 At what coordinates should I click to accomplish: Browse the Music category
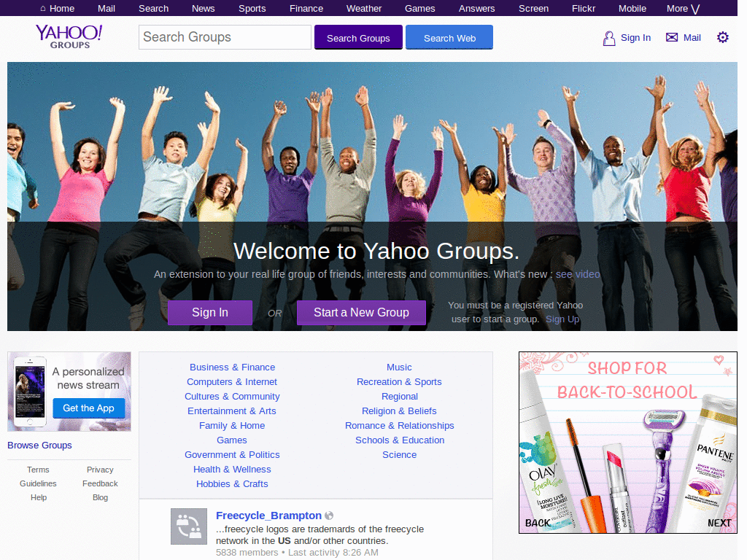pos(399,367)
